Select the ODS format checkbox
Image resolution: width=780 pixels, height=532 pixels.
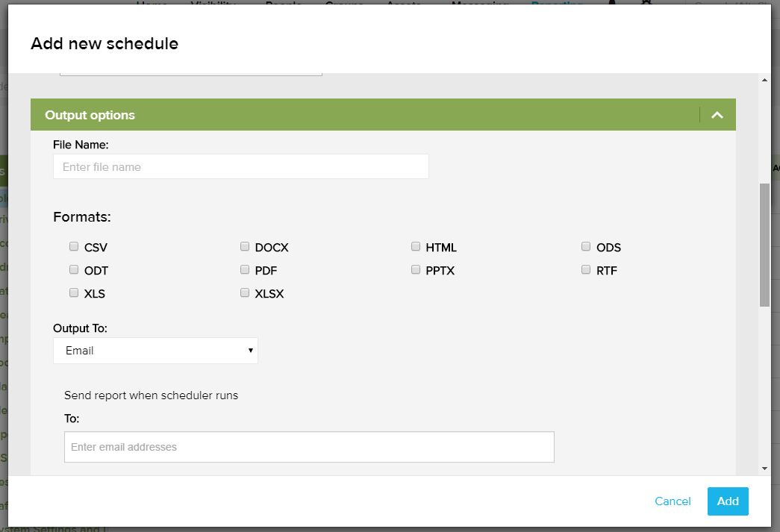pos(587,247)
